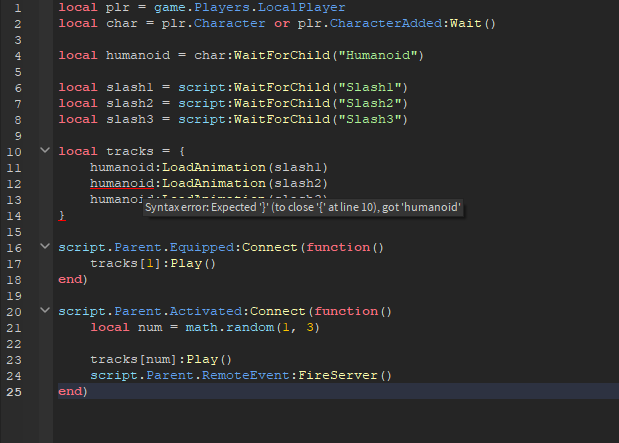The height and width of the screenshot is (443, 619).
Task: Click line number 12 in the gutter
Action: (x=14, y=184)
